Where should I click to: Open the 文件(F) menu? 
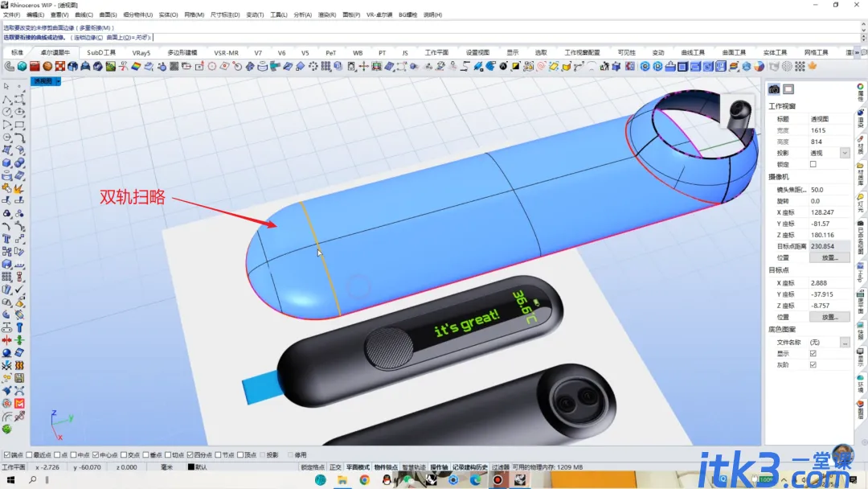(x=11, y=15)
